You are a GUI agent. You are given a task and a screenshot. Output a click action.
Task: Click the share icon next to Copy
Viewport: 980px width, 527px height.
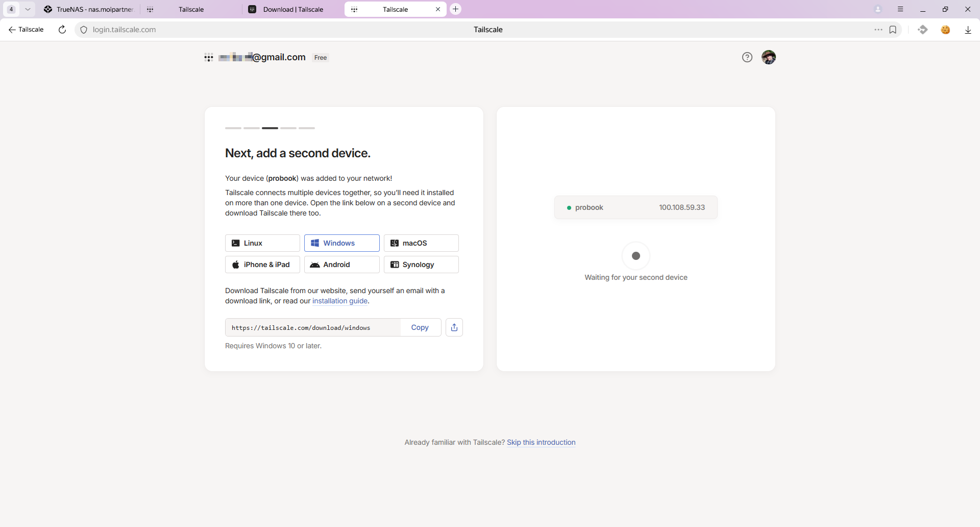[x=454, y=327]
